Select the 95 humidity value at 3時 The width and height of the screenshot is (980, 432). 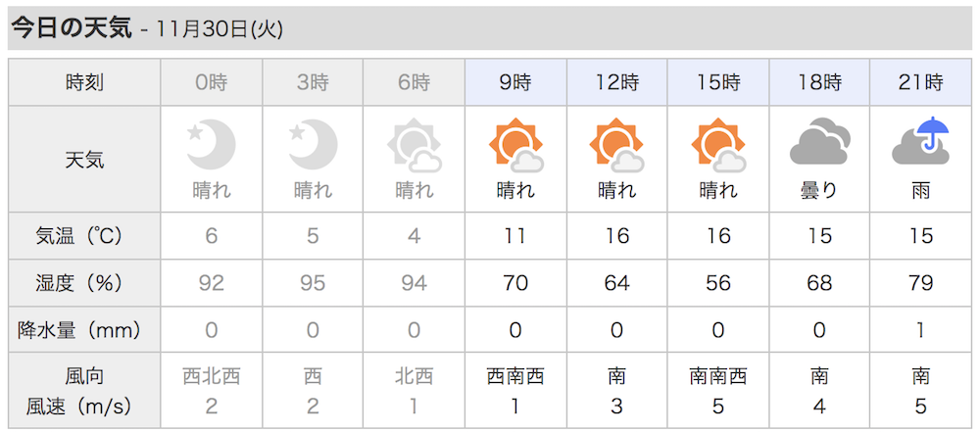313,283
